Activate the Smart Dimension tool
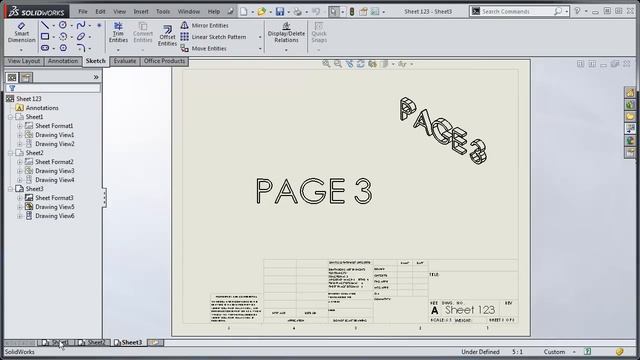This screenshot has height=360, width=640. [x=21, y=33]
